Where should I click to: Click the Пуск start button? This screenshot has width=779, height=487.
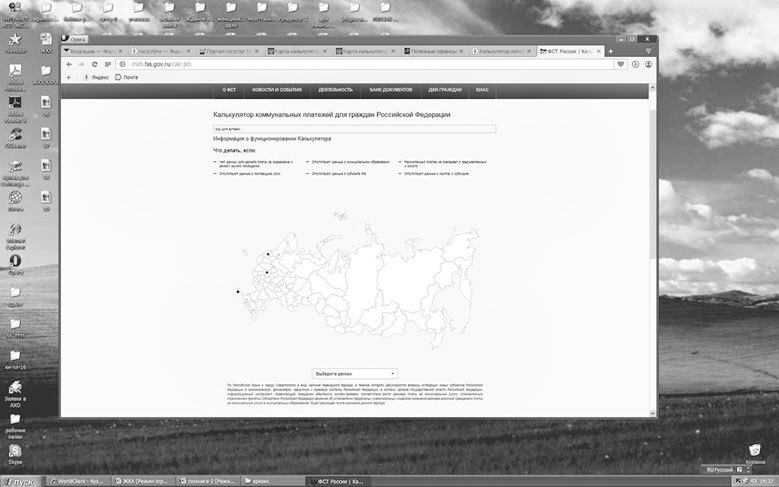[19, 480]
